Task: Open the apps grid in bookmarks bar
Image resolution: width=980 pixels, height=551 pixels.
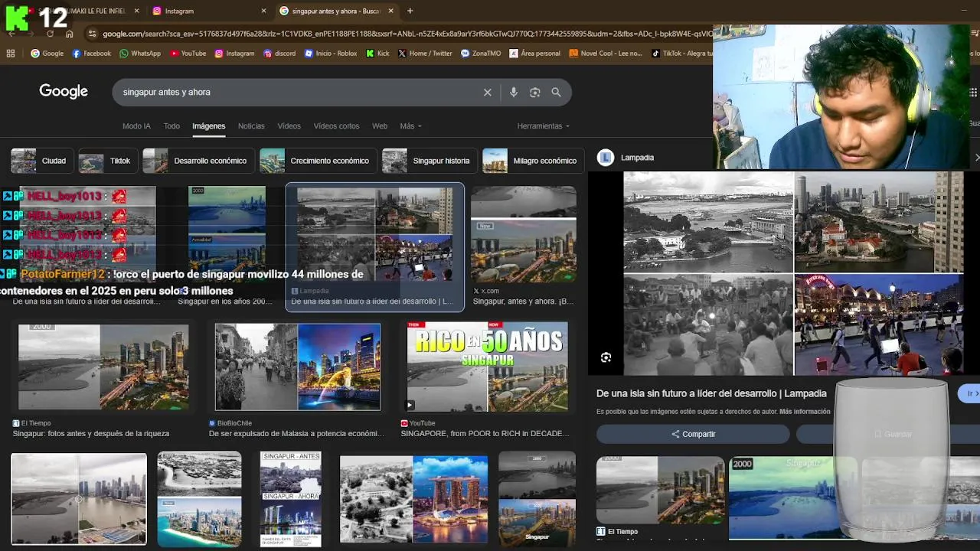Action: pyautogui.click(x=11, y=54)
